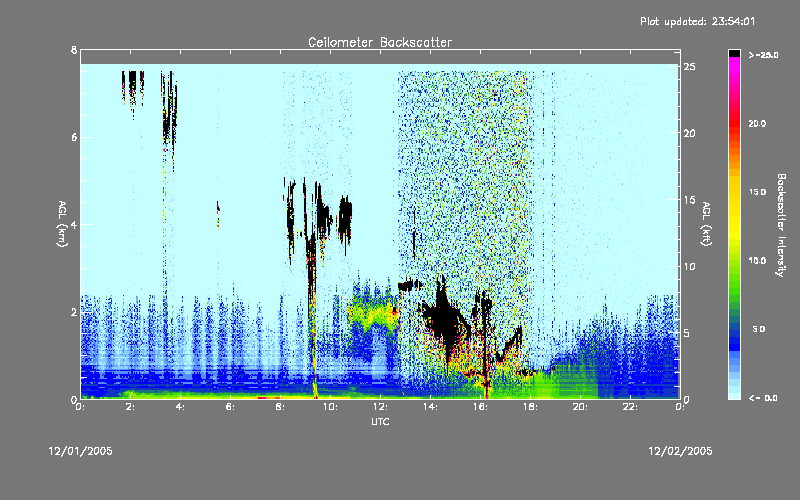Click the '12:' hour tick label

coord(380,407)
